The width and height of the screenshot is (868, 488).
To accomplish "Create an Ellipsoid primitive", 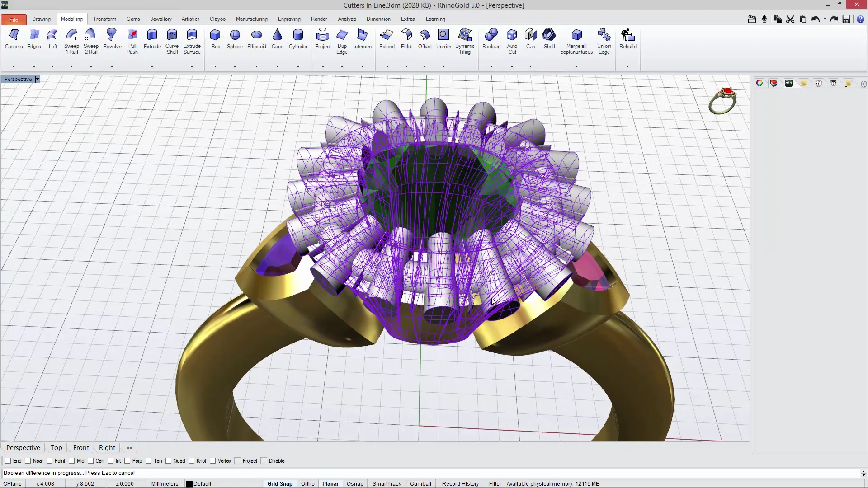I will coord(256,39).
